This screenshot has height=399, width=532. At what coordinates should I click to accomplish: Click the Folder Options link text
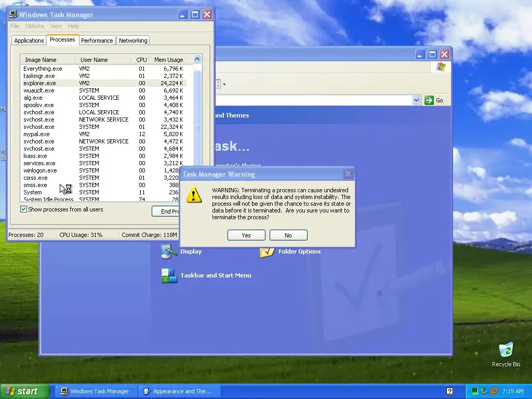300,251
